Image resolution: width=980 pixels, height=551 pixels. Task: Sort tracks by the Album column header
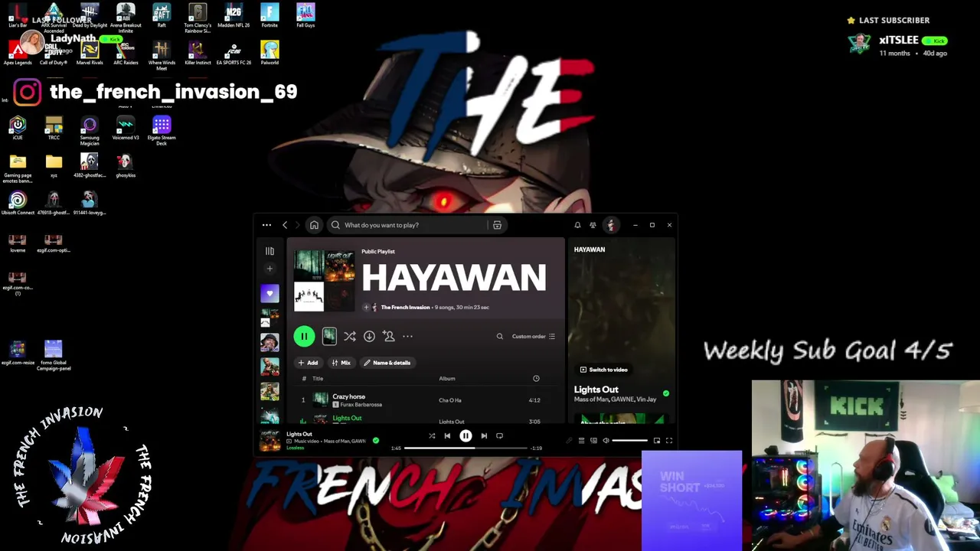[447, 378]
